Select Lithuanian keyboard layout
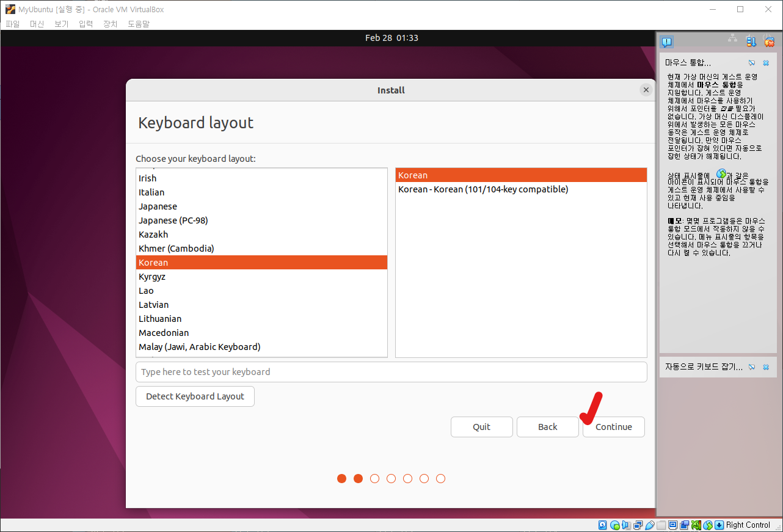 pos(261,319)
